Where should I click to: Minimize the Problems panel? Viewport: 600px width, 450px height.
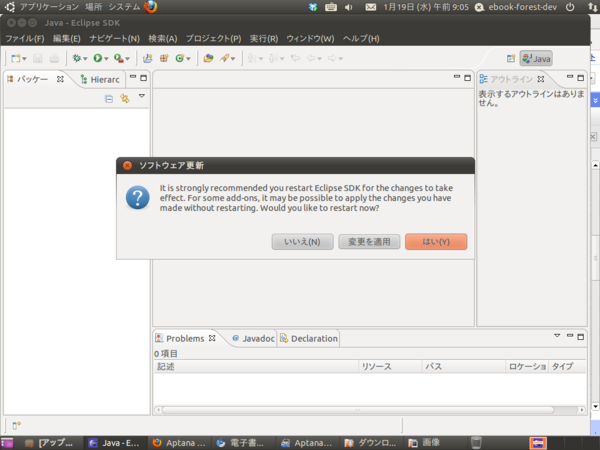pyautogui.click(x=570, y=336)
